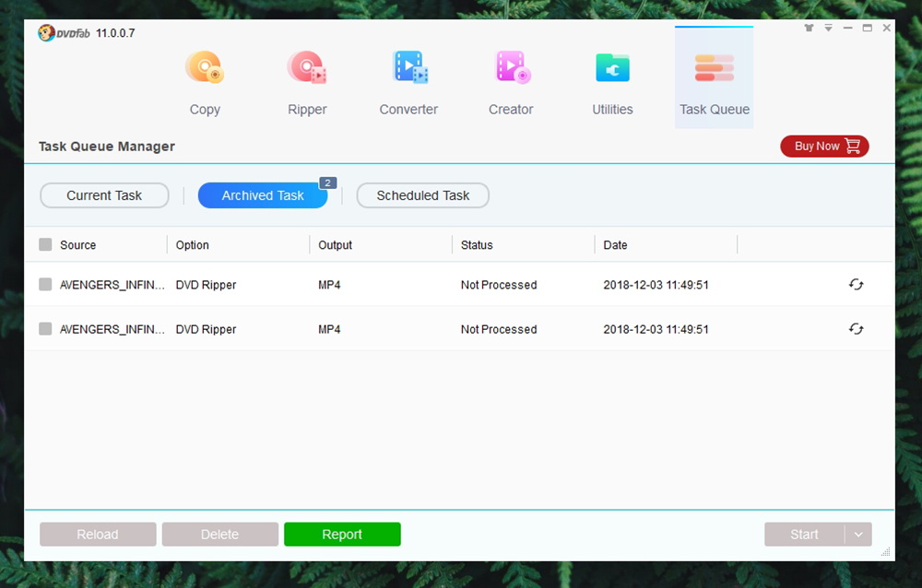Click DVD Ripper in the first task row
Image resolution: width=922 pixels, height=588 pixels.
206,285
